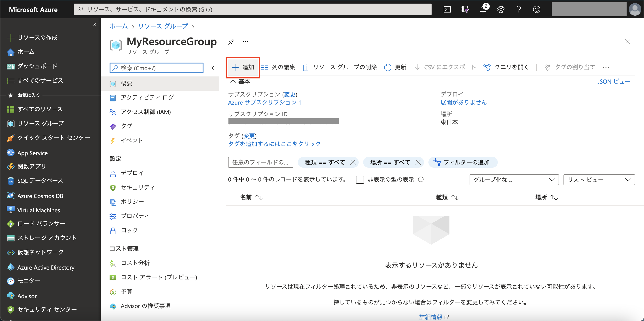
Task: Check 非表示の型の表示 checkbox
Action: (360, 180)
